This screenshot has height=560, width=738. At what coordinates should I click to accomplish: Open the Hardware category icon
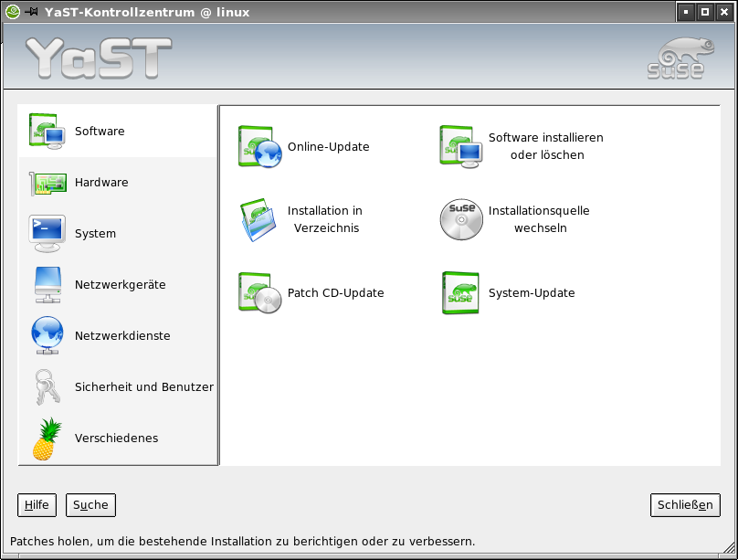pyautogui.click(x=47, y=183)
